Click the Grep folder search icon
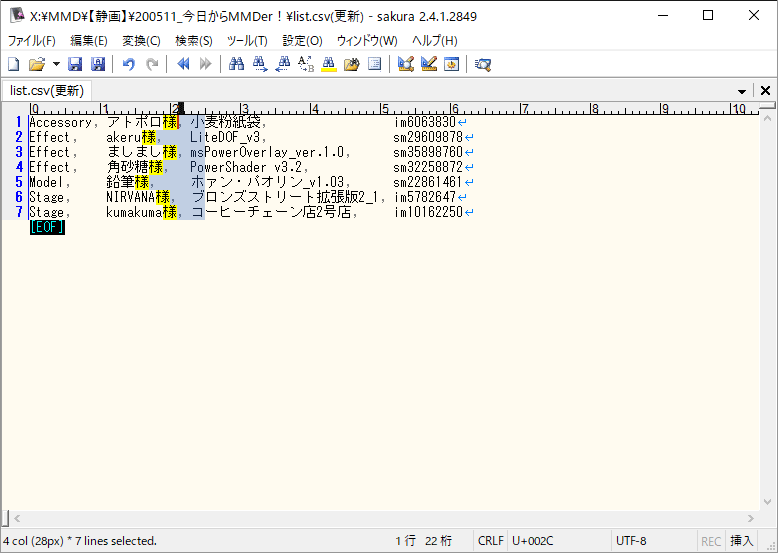Screen dimensions: 778x553 351,64
